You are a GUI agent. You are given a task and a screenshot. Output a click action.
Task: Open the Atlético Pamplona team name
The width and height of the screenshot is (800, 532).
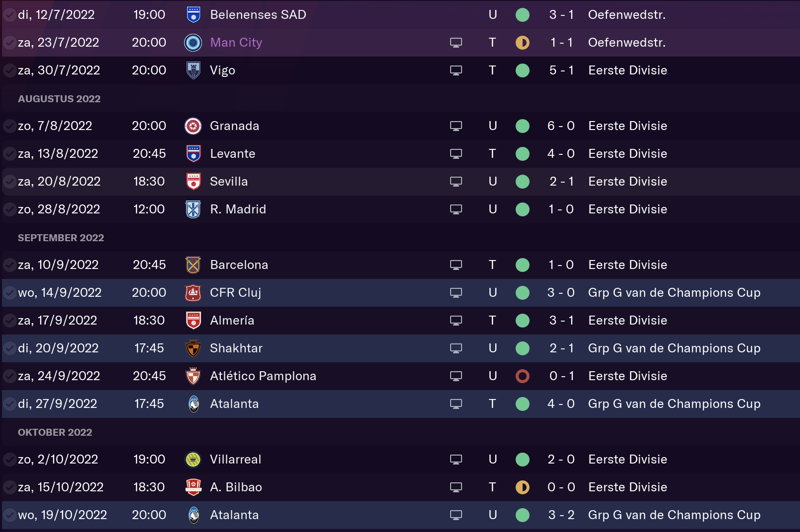click(x=263, y=376)
